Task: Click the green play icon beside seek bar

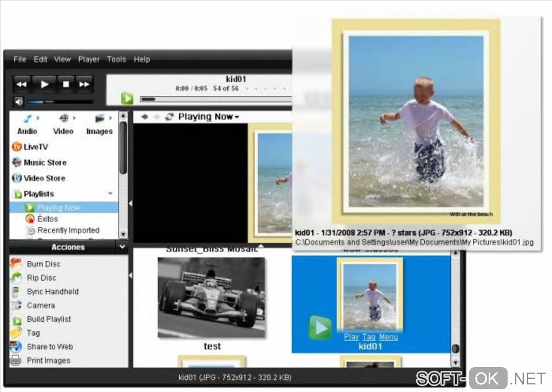Action: coord(127,98)
